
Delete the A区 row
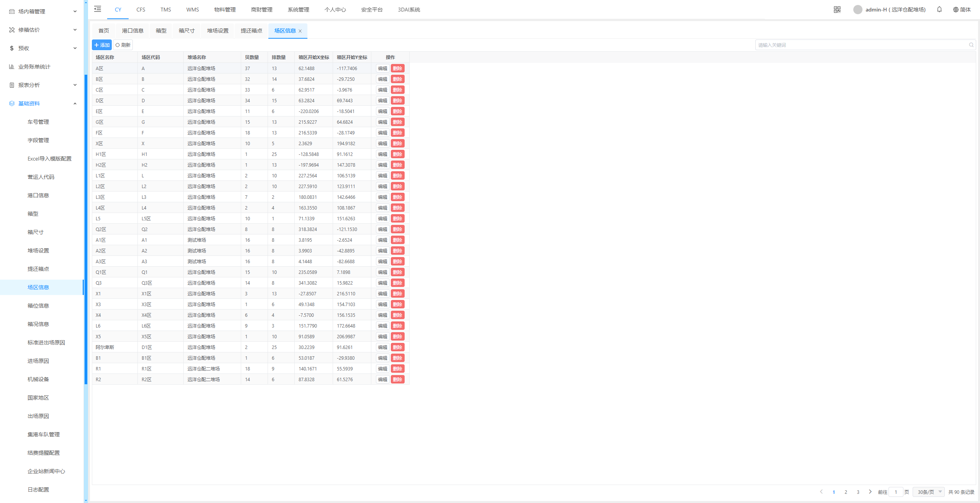(x=397, y=69)
